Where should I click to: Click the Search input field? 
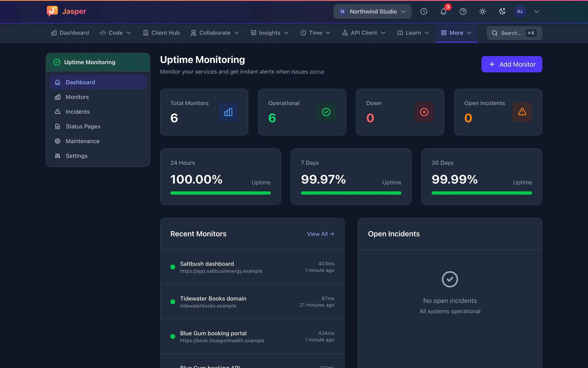pyautogui.click(x=514, y=33)
